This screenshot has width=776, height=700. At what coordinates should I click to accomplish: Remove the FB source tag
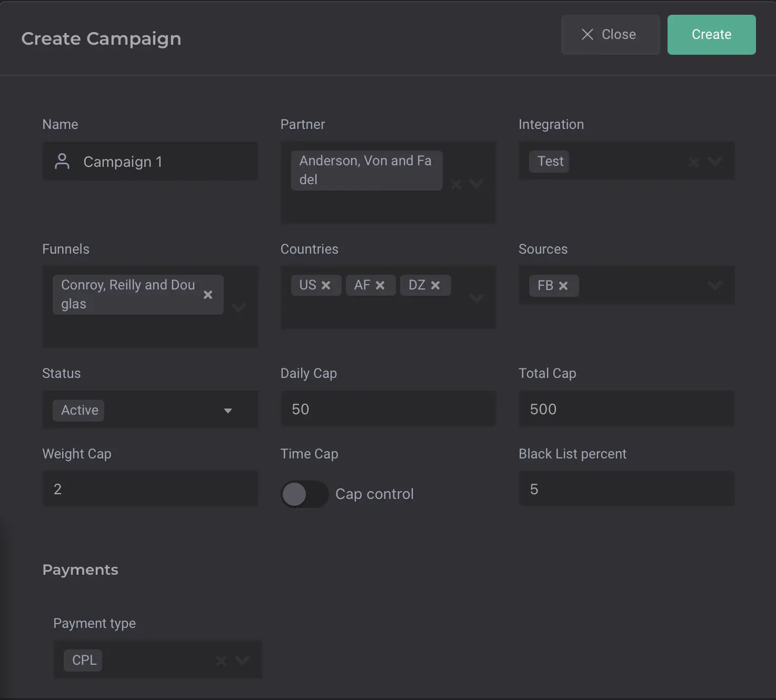click(563, 286)
